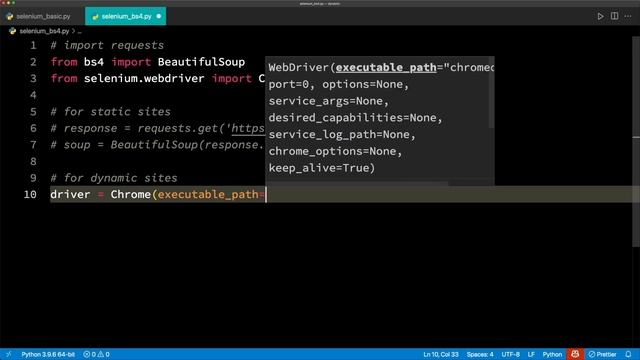Click line number 4 in gutter
Screen dimensions: 640x360
click(33, 95)
